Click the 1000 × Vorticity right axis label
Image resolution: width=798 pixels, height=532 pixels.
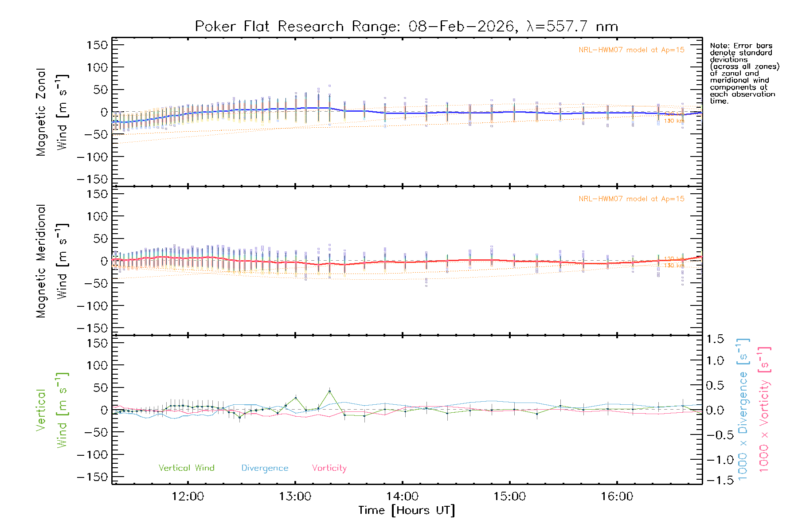point(764,410)
